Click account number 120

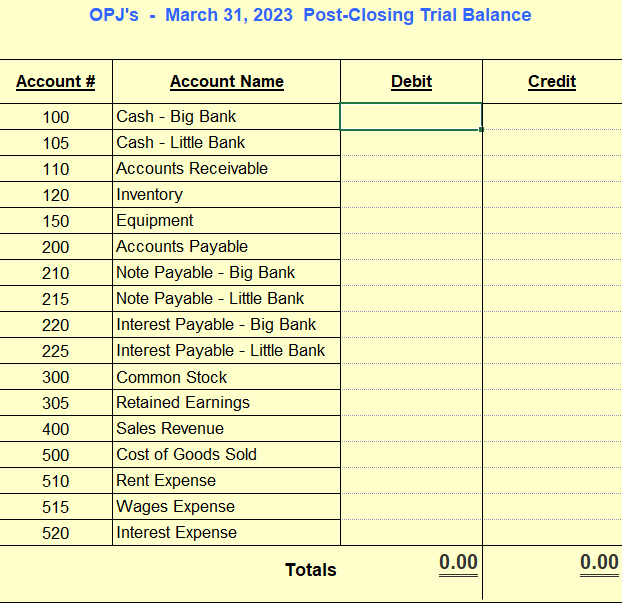[x=56, y=195]
